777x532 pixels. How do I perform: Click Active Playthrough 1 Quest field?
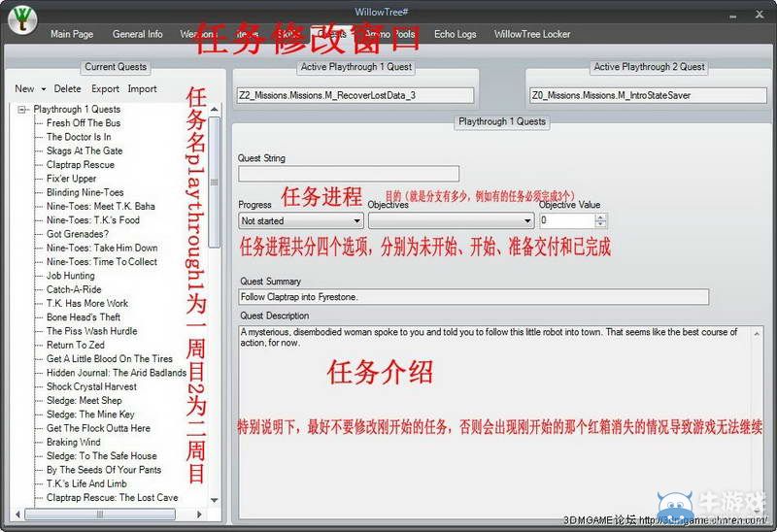355,95
